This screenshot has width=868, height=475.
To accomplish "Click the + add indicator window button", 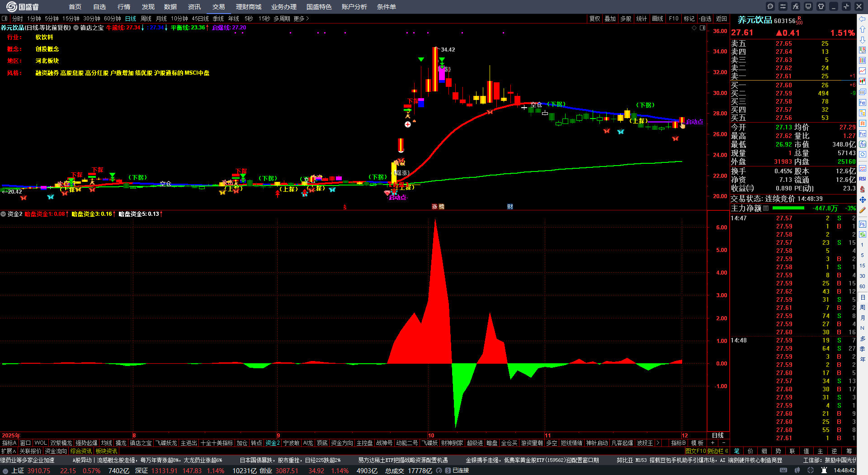I will 713,443.
